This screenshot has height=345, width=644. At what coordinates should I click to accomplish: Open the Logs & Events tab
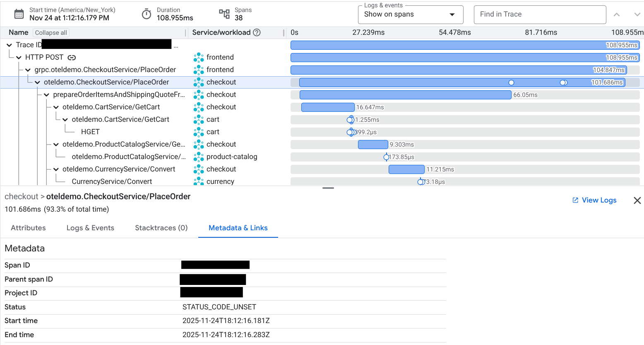coord(90,228)
